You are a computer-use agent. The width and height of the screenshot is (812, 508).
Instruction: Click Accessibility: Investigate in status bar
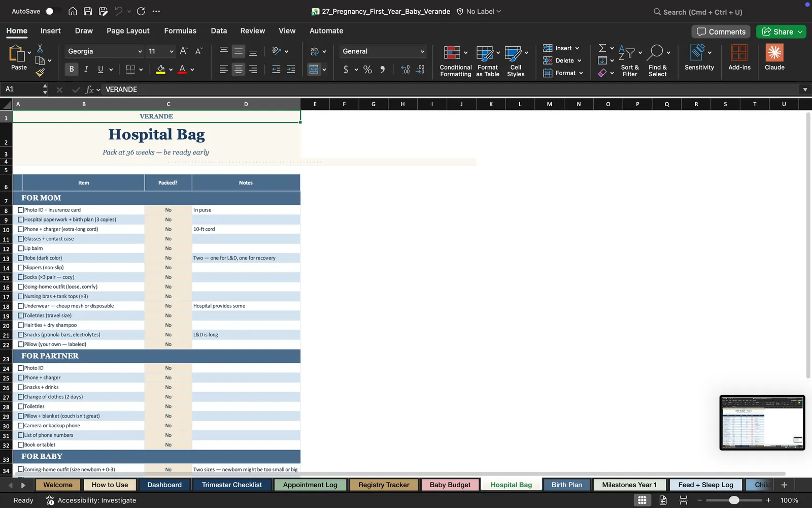coord(91,500)
